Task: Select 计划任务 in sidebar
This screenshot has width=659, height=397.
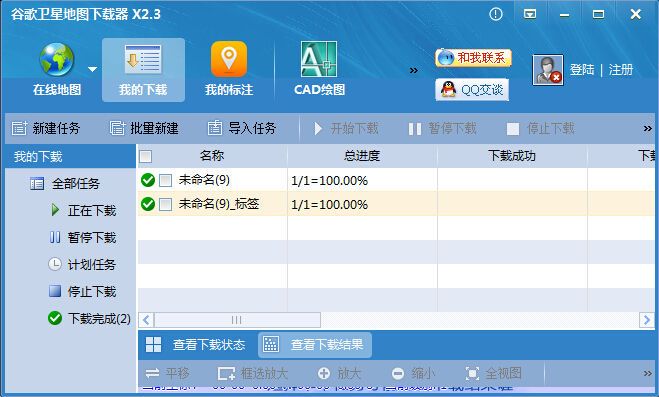Action: (82, 265)
